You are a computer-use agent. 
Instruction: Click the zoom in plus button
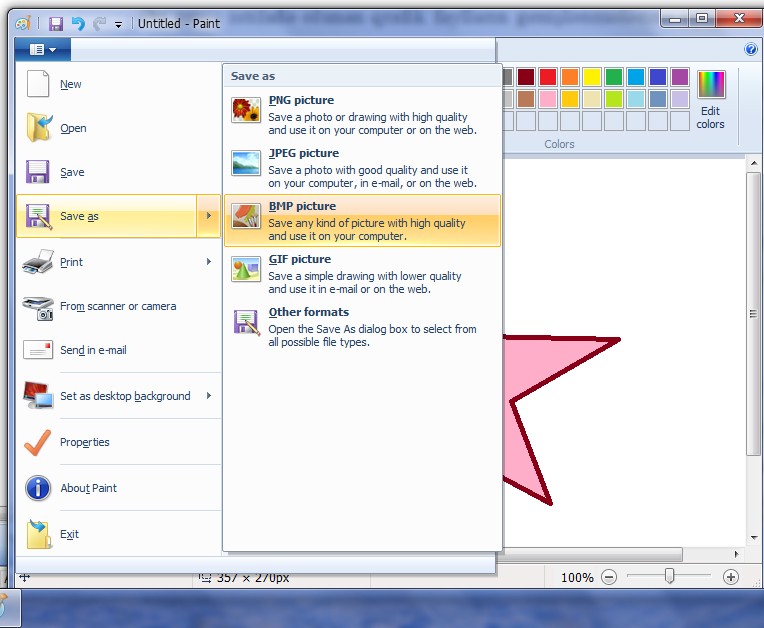730,577
